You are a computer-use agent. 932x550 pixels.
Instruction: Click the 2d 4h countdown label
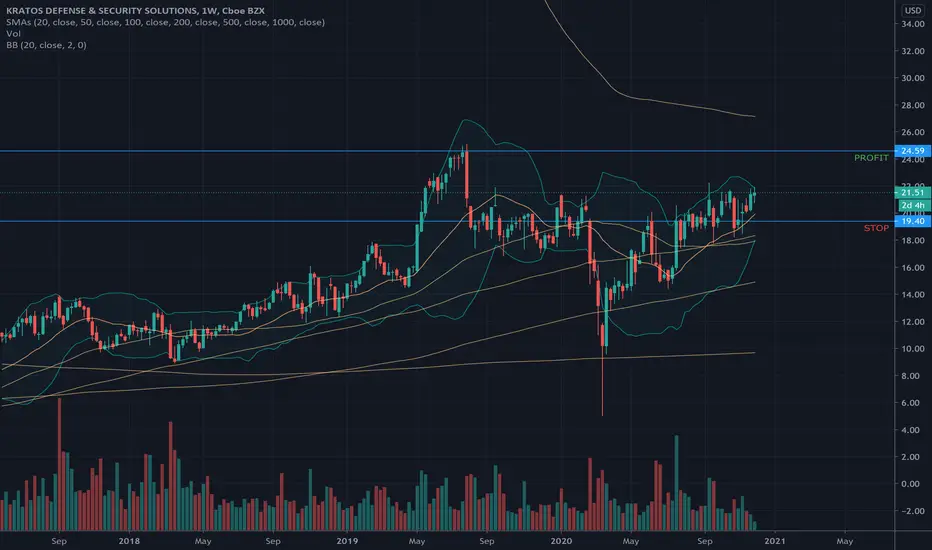(912, 205)
